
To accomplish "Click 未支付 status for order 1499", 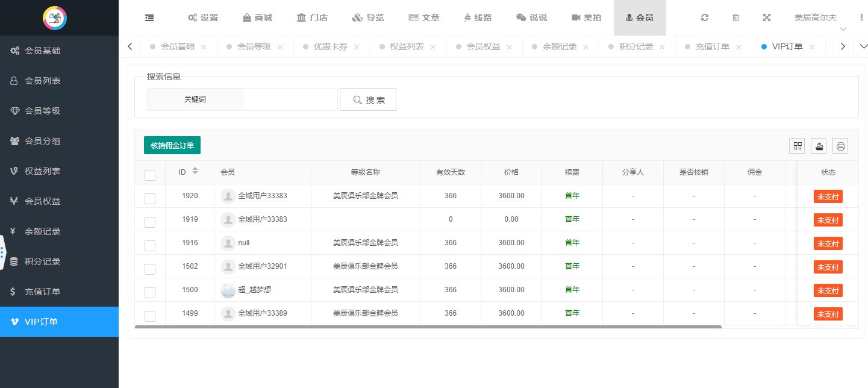I will [x=828, y=314].
